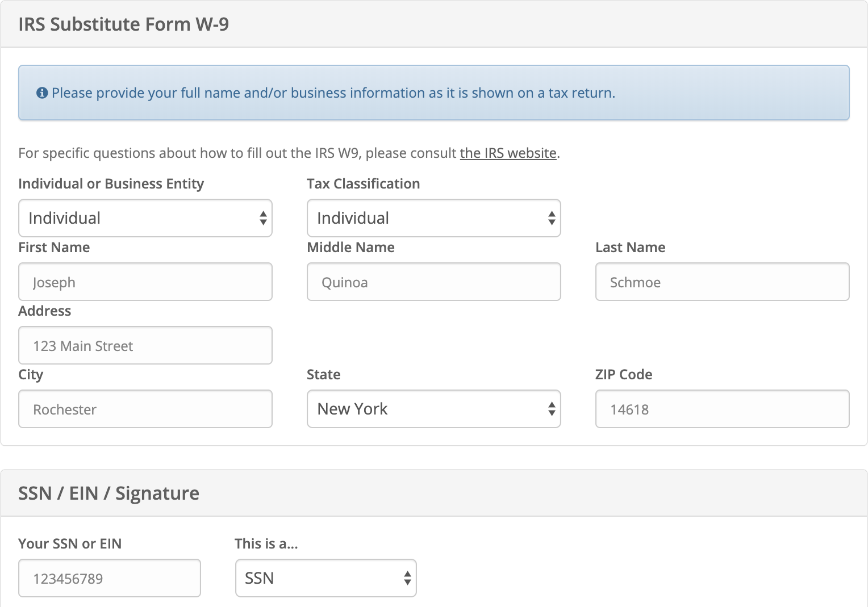
Task: Open the IRS website link
Action: [x=508, y=153]
